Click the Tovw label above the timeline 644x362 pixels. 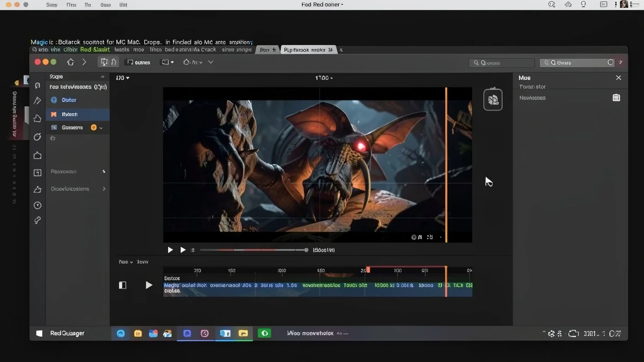tap(142, 262)
